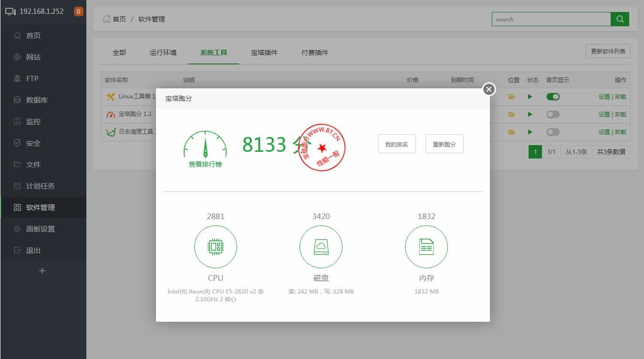Disable homepage display for Linux工具箱
This screenshot has width=644, height=359.
click(x=553, y=97)
